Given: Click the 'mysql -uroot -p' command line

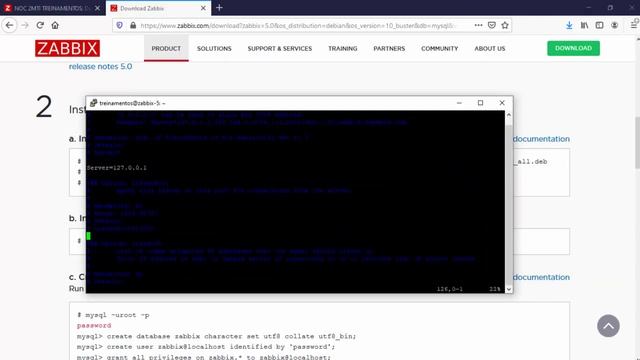Looking at the screenshot, I should (x=113, y=315).
